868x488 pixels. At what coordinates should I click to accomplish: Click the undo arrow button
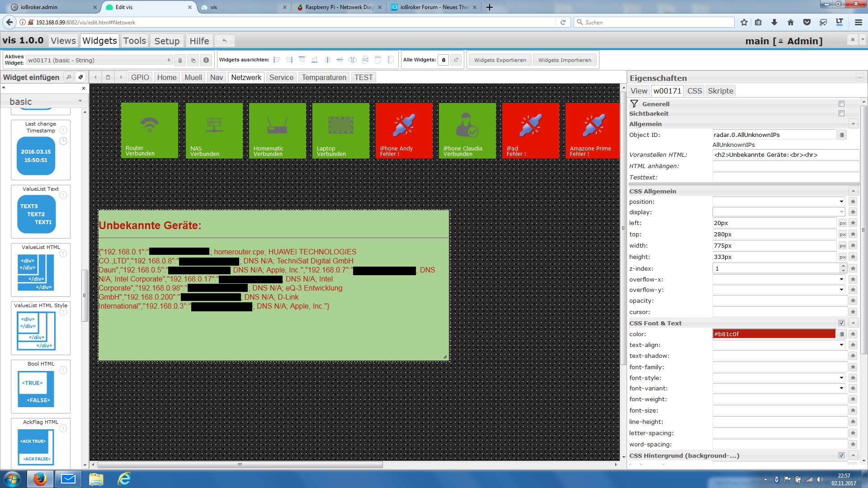tap(224, 41)
